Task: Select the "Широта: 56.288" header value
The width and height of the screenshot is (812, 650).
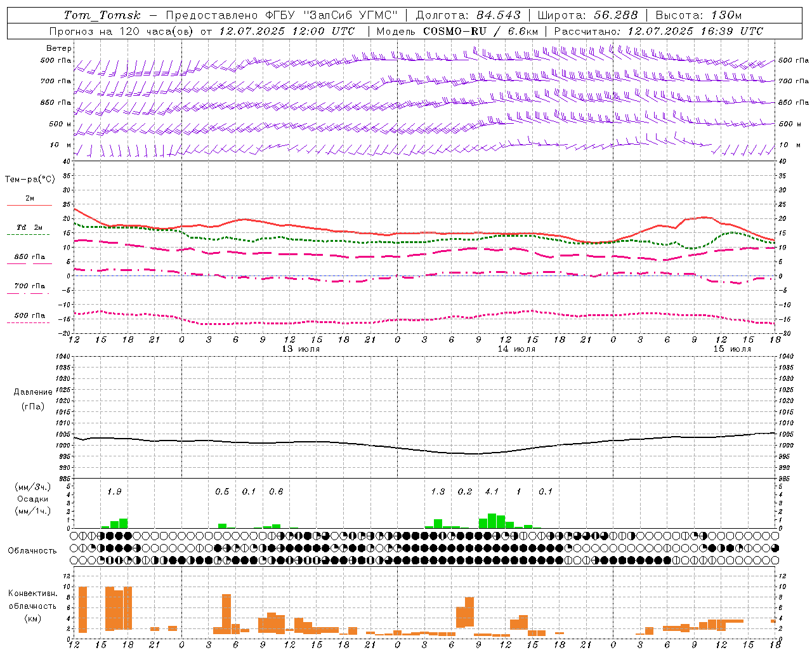Action: [587, 15]
